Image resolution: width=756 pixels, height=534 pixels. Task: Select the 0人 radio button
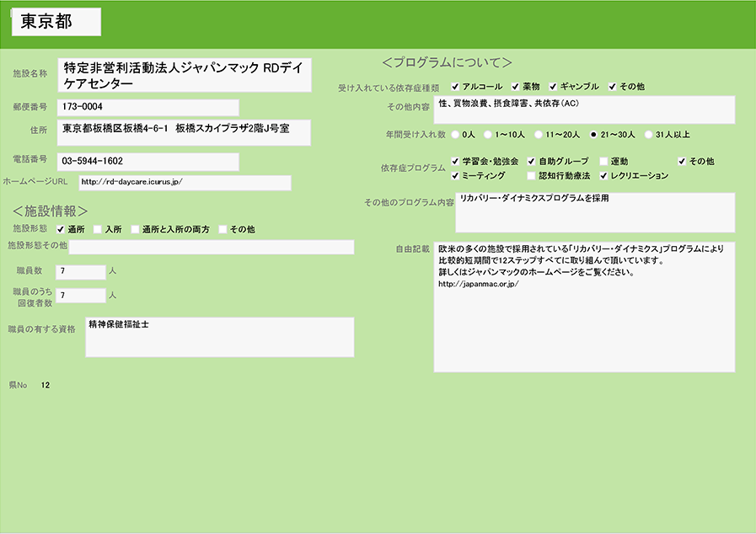pos(456,134)
